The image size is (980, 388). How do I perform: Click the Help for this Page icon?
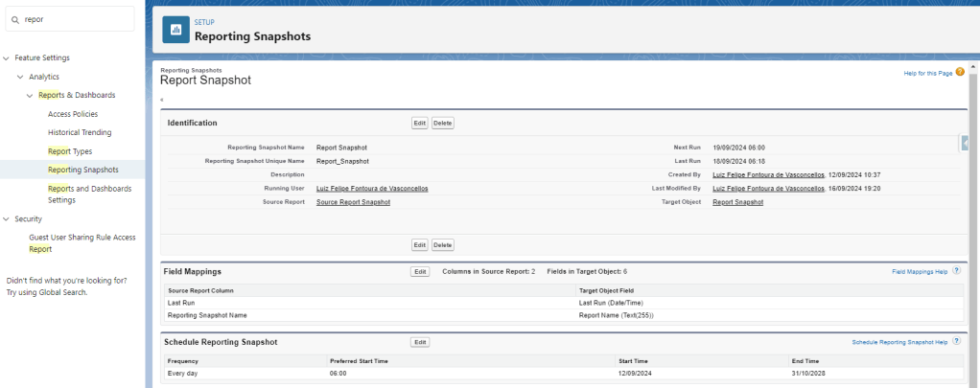[x=960, y=72]
